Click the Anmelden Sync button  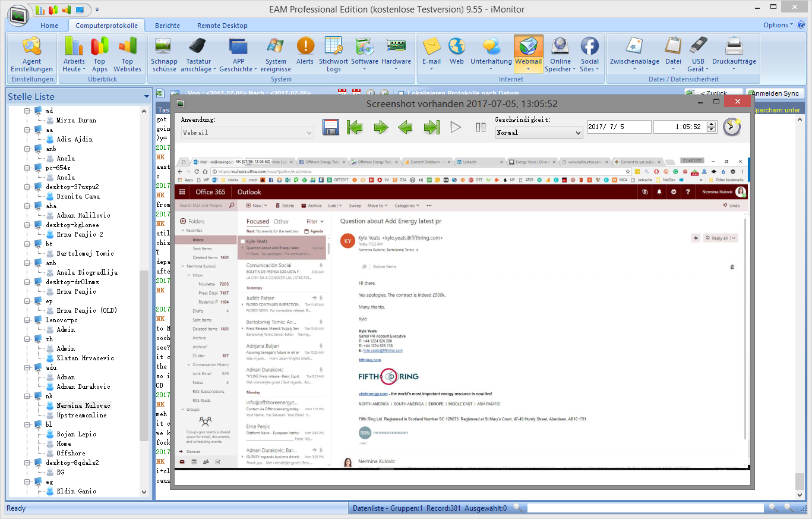[x=775, y=93]
